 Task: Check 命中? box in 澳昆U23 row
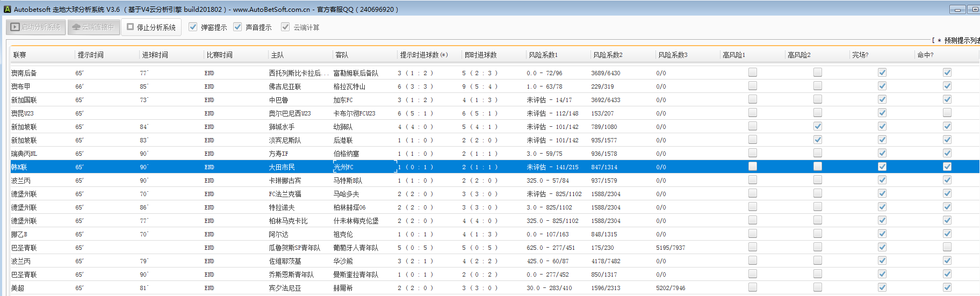947,113
